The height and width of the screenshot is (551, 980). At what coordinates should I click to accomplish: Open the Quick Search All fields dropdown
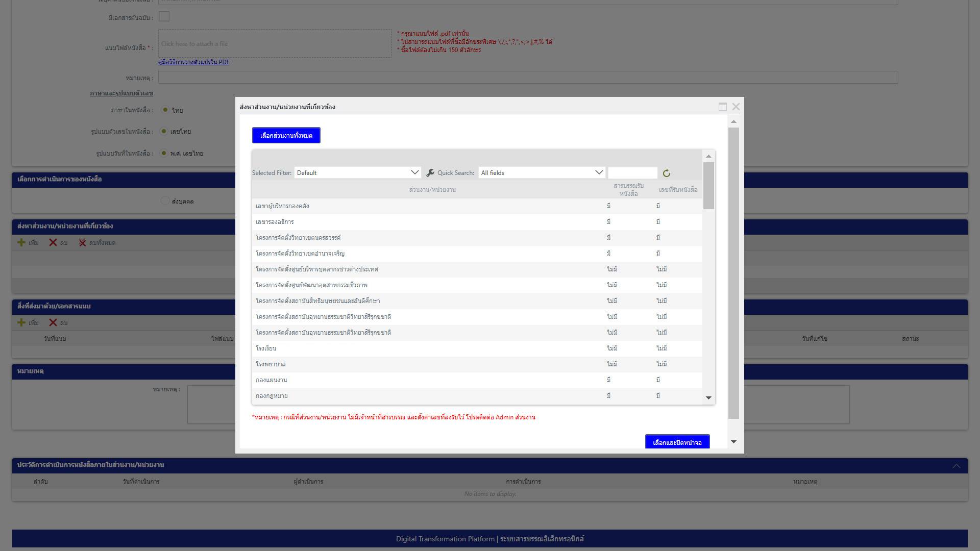click(542, 173)
